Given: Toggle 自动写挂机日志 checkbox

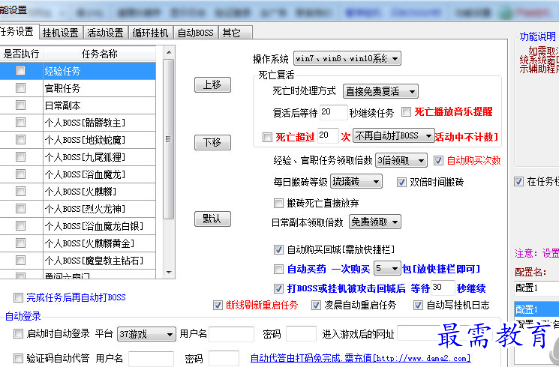Looking at the screenshot, I should tap(418, 305).
